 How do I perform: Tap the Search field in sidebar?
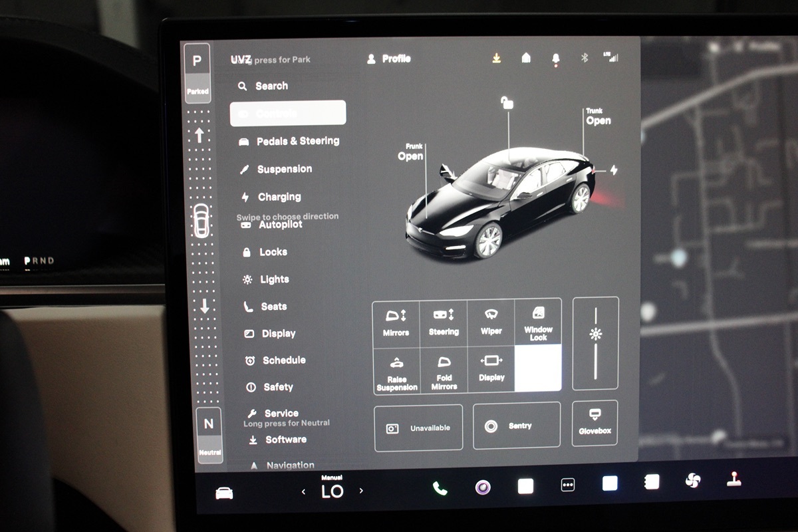[271, 86]
